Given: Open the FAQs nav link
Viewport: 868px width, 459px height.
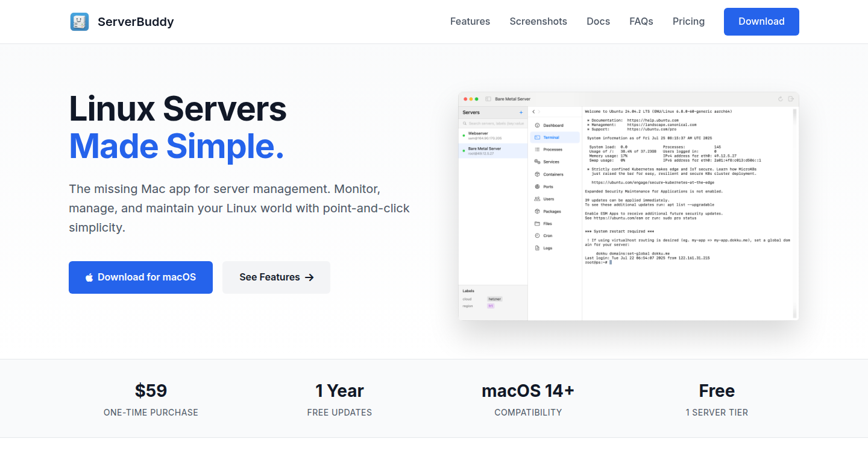Looking at the screenshot, I should pyautogui.click(x=641, y=21).
